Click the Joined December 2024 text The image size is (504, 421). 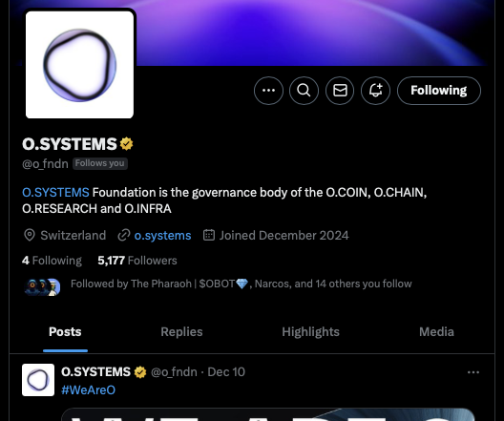283,236
